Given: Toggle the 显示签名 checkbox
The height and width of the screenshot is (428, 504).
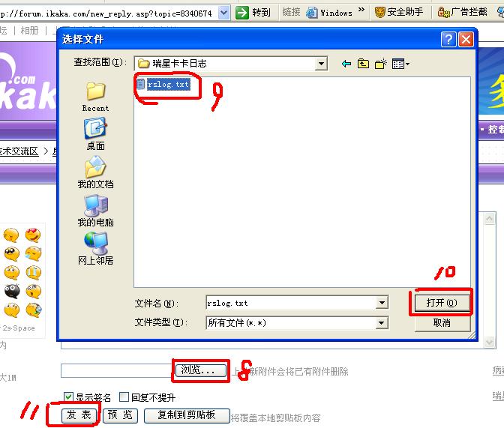Looking at the screenshot, I should pyautogui.click(x=67, y=397).
